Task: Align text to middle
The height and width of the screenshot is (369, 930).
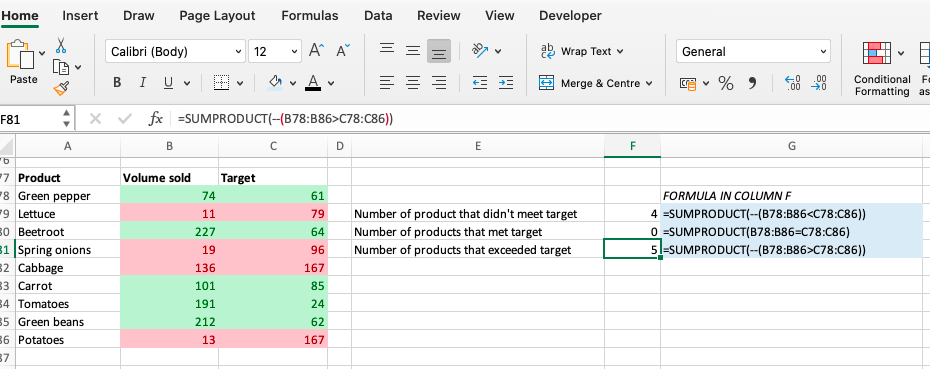Action: pyautogui.click(x=413, y=51)
